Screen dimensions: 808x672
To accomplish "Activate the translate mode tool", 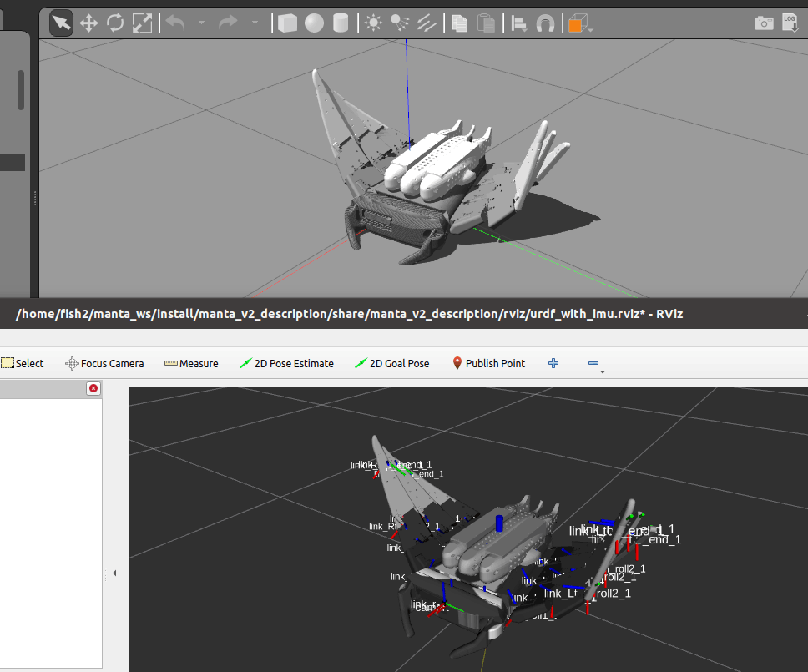I will (x=88, y=23).
